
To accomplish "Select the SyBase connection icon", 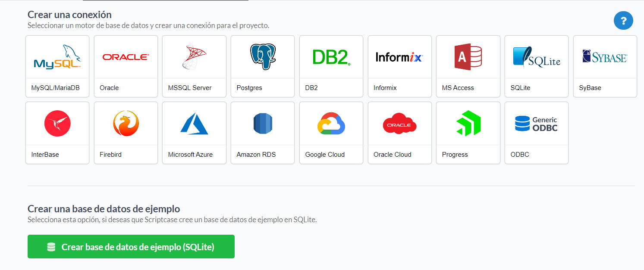I will [x=605, y=66].
